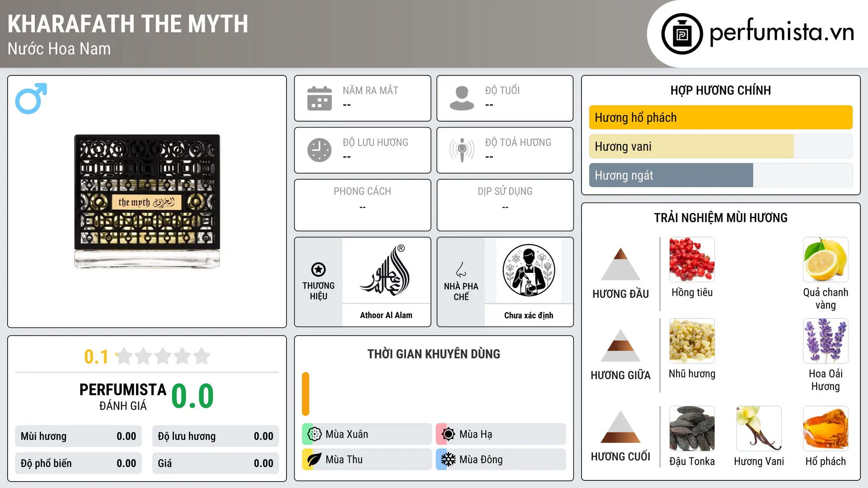
Task: Click the perfumer illustration icon
Action: (x=529, y=270)
